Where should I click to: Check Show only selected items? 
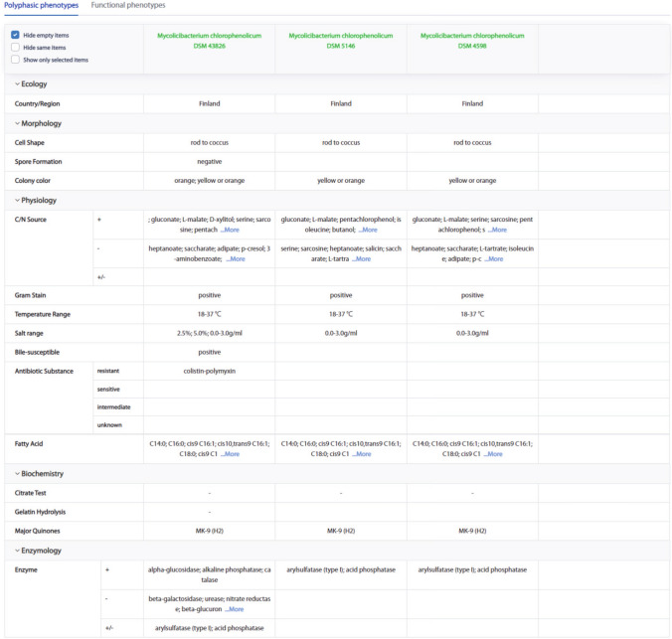16,60
